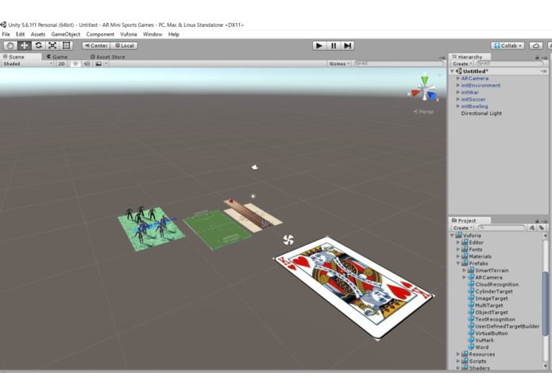Viewport: 552px width, 392px height.
Task: Open the Project Create dropdown
Action: pos(462,228)
